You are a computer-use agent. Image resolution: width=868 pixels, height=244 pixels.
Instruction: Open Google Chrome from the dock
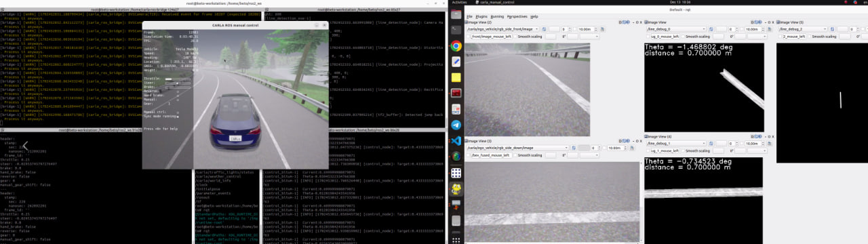(456, 46)
